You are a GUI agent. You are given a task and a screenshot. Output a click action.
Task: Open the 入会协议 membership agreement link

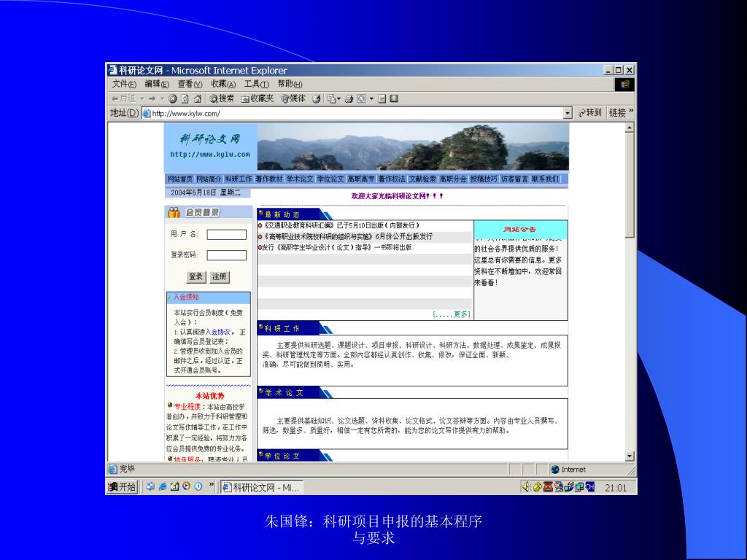click(217, 332)
